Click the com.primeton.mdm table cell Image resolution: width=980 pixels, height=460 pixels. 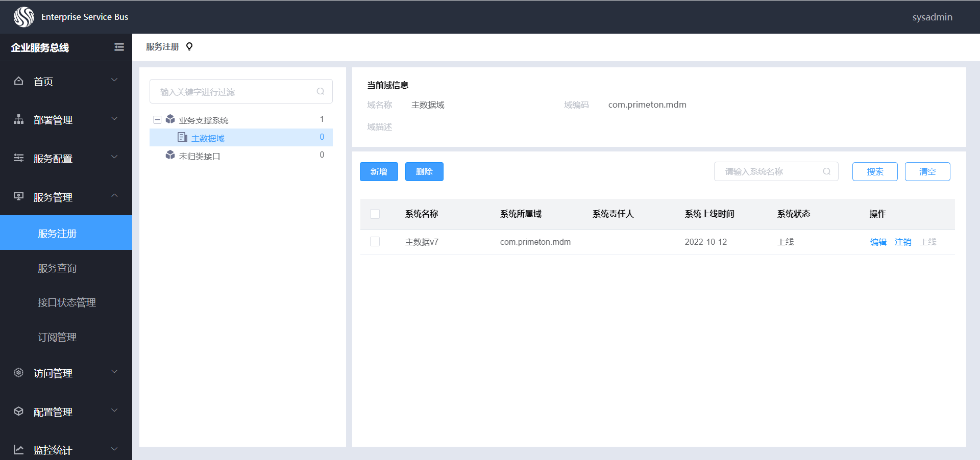point(535,242)
